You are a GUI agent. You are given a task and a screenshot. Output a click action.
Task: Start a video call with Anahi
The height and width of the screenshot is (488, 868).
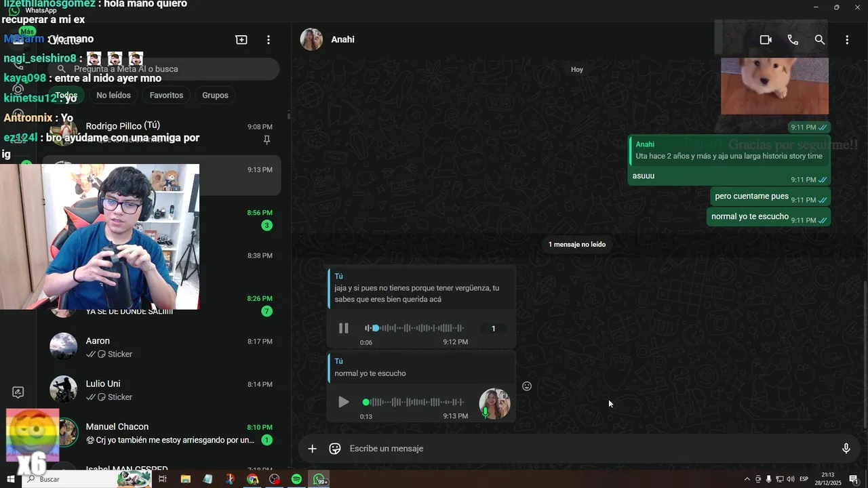point(766,40)
